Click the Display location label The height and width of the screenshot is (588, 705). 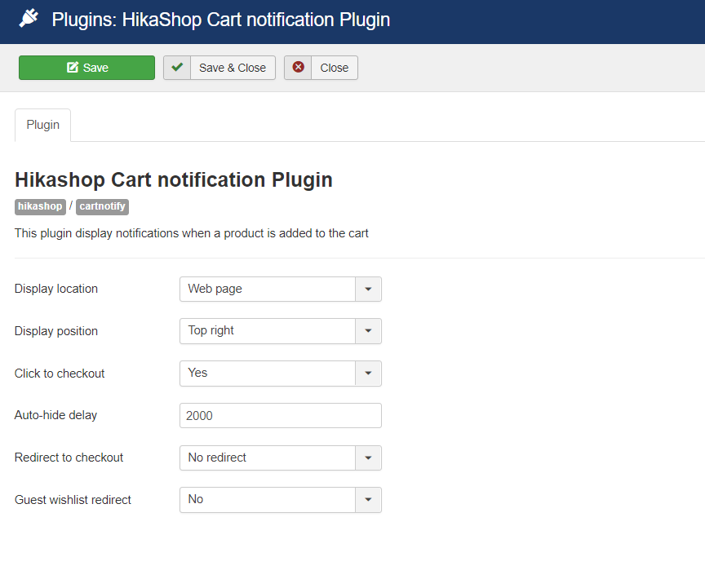tap(56, 289)
